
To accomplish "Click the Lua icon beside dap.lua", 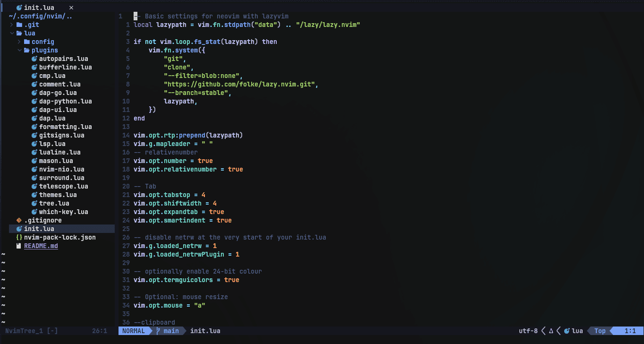I will click(34, 118).
